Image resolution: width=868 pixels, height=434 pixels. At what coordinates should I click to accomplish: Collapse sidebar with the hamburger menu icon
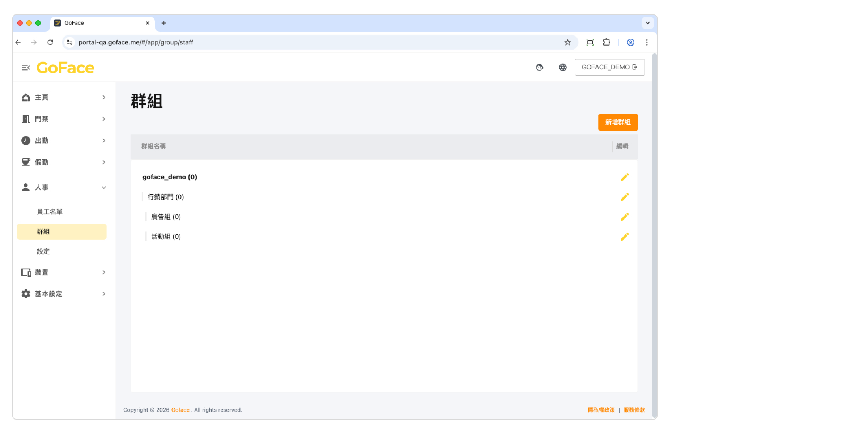point(26,68)
